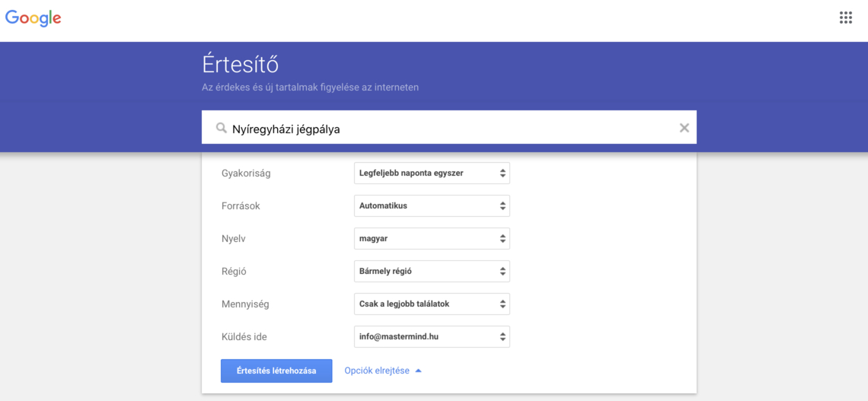This screenshot has height=401, width=868.
Task: Click the Értesítés létrehozása button
Action: point(276,371)
